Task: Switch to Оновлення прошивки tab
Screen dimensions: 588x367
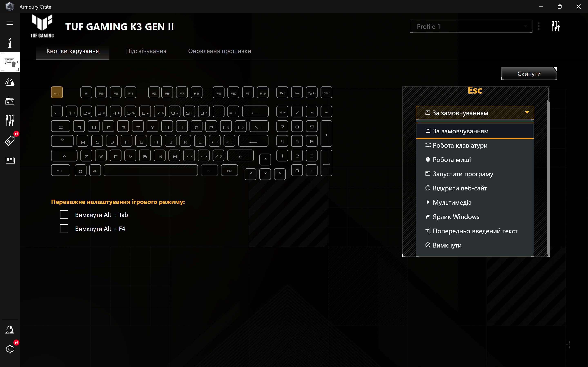Action: tap(219, 51)
